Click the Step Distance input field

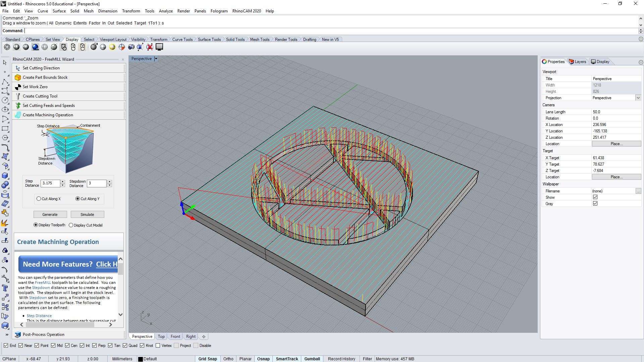[50, 183]
